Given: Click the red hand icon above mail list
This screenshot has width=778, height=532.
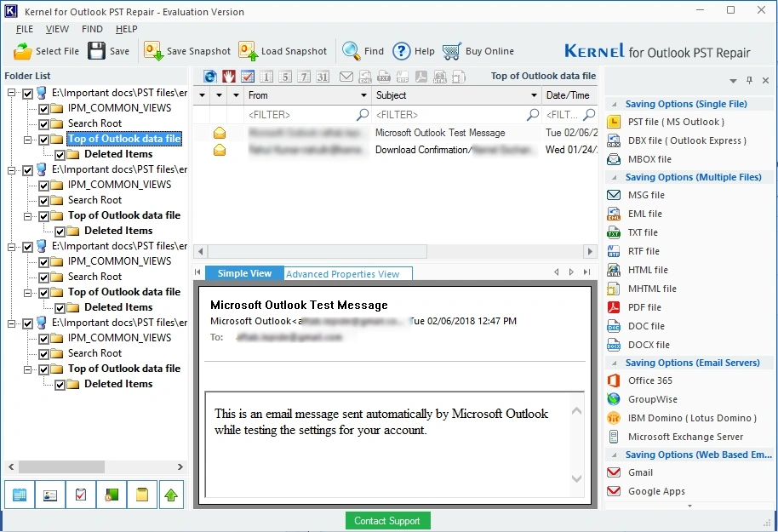Looking at the screenshot, I should point(229,77).
